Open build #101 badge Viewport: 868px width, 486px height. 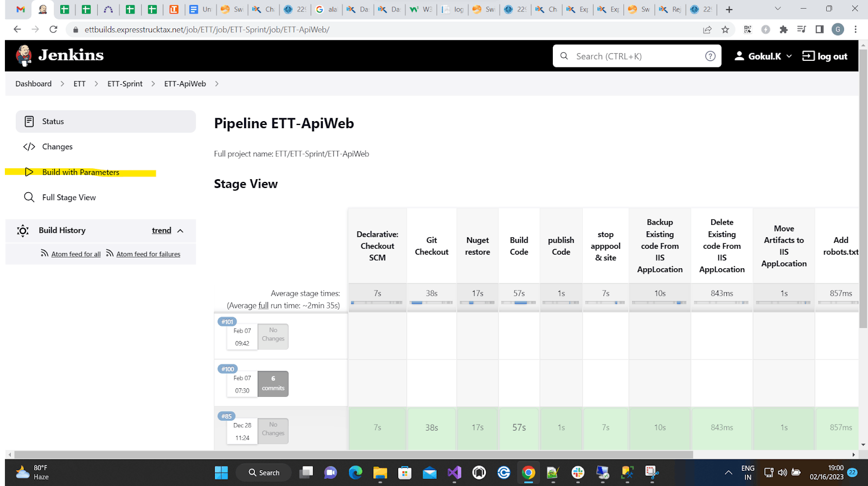227,321
